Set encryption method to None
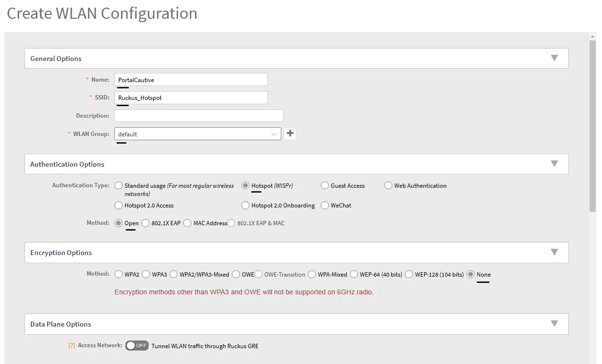Viewport: 602px width, 364px height. coord(471,275)
